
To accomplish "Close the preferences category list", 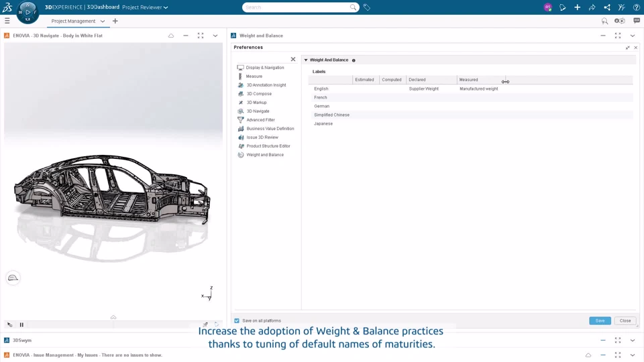I will coord(293,59).
